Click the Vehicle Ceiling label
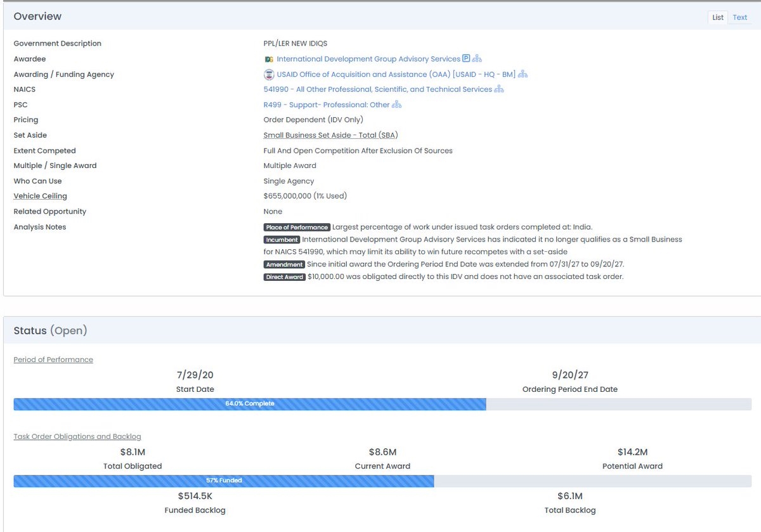 tap(40, 197)
